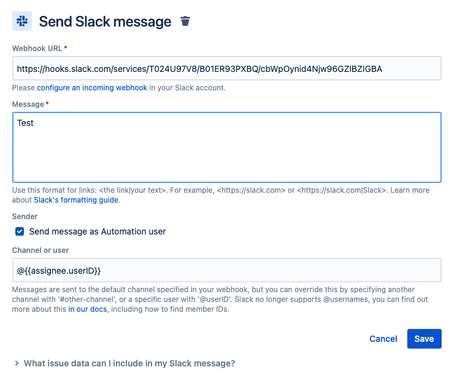The width and height of the screenshot is (476, 380).
Task: Open the 'configure an incoming webhook' link
Action: (92, 88)
